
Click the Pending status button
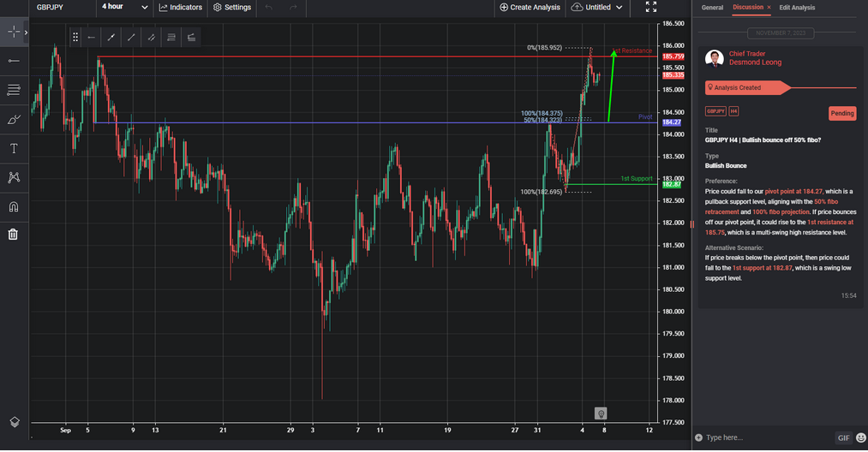[x=842, y=113]
